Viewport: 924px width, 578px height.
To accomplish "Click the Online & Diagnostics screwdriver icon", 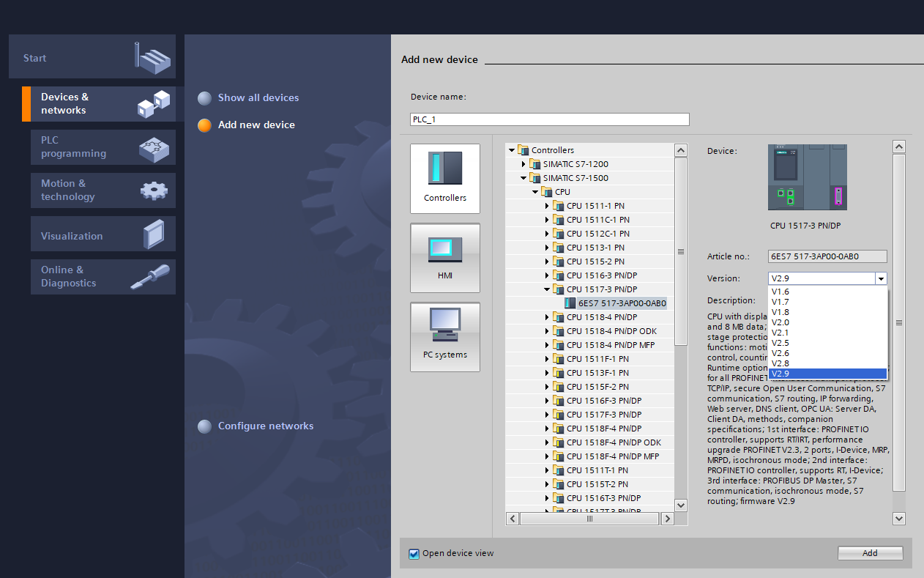I will click(151, 277).
